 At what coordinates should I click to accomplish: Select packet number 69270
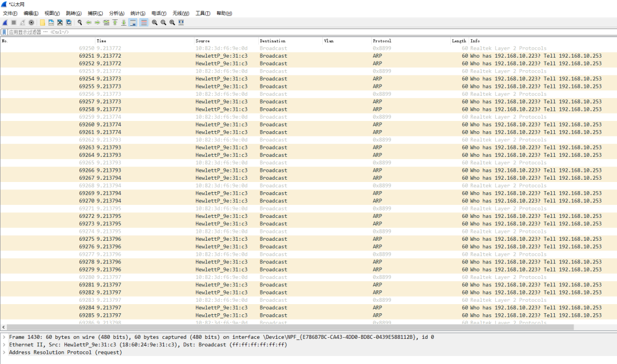308,201
